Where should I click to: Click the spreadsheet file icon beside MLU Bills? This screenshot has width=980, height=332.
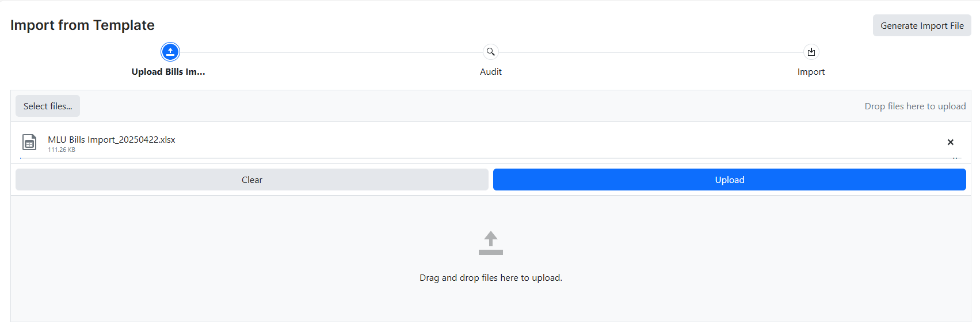tap(29, 142)
